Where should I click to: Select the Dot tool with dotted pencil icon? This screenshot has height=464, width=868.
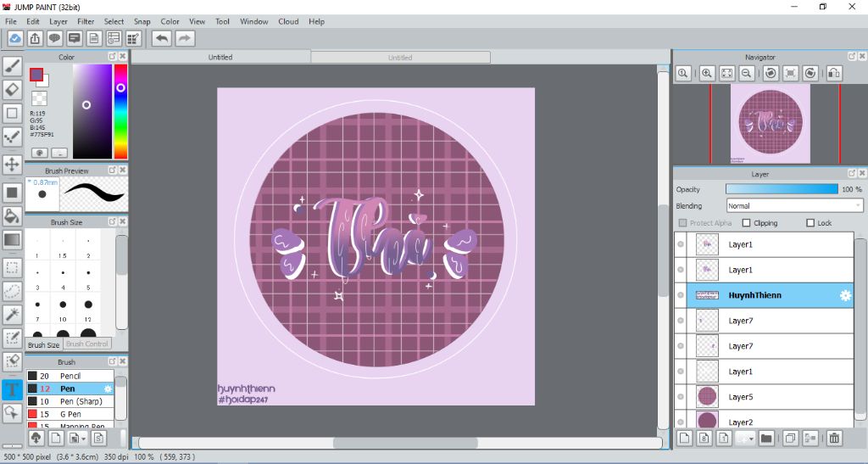pos(12,137)
